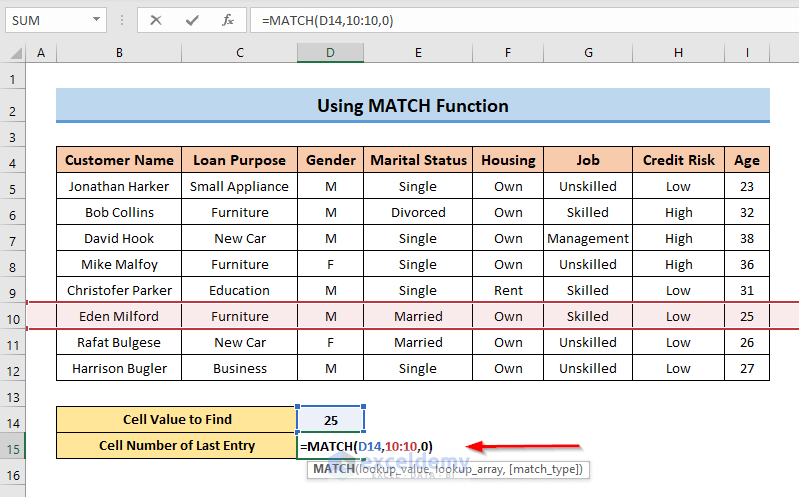Click the Cancel (X) formula icon

coord(156,20)
